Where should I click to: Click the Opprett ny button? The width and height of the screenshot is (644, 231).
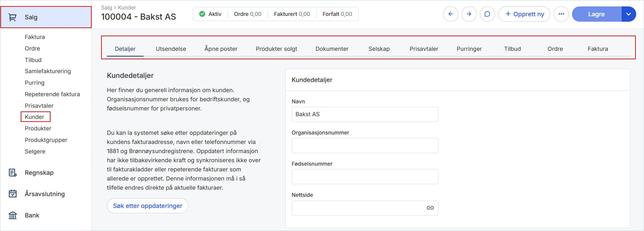[524, 14]
